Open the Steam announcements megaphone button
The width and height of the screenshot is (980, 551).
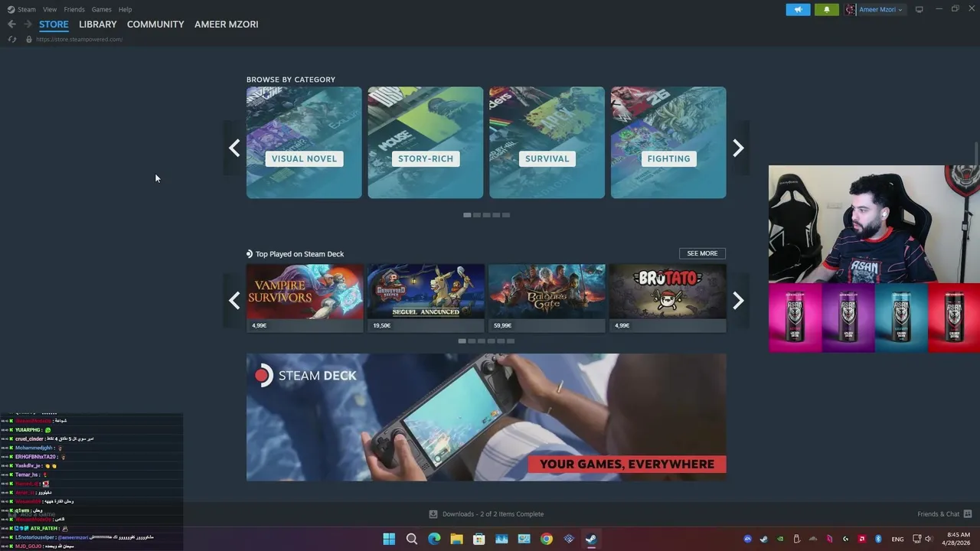tap(798, 9)
